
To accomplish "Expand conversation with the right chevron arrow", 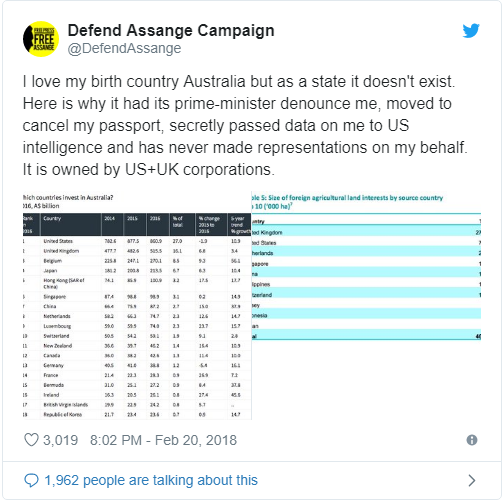I will pos(472,480).
